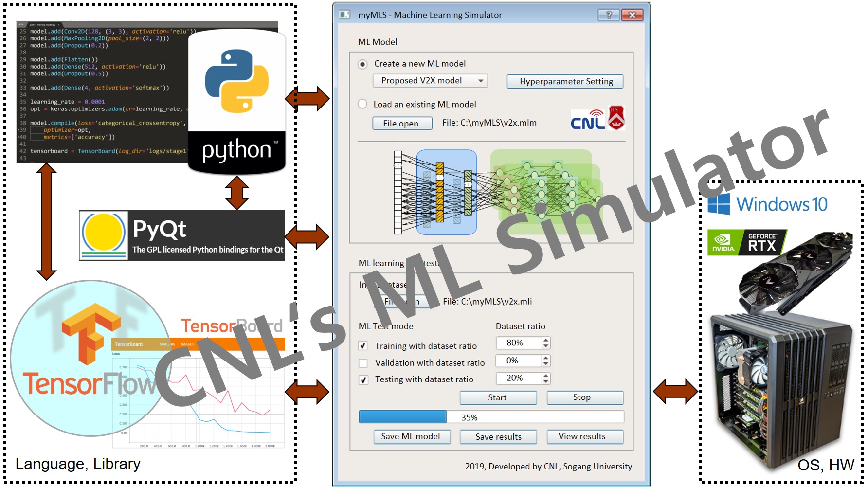Increase the 80% training ratio spinner
The image size is (868, 487).
(546, 340)
